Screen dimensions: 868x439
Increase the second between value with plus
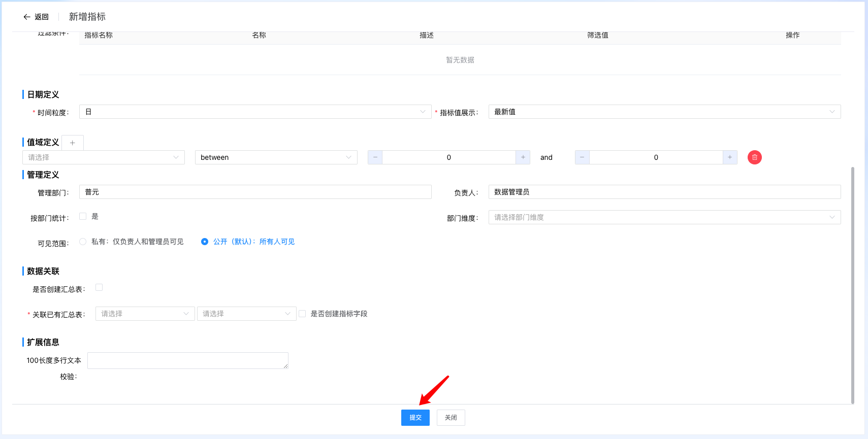click(x=730, y=157)
